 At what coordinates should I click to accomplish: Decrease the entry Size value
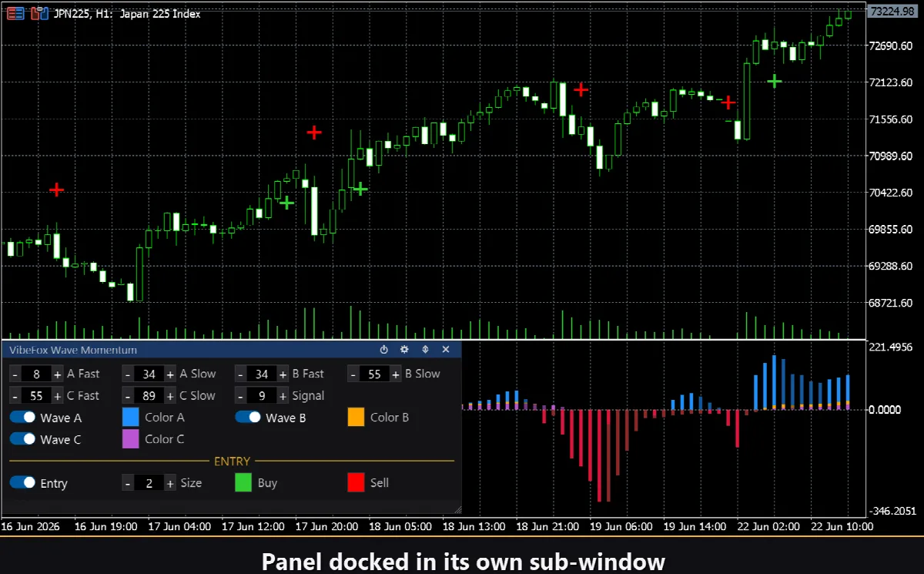tap(128, 483)
